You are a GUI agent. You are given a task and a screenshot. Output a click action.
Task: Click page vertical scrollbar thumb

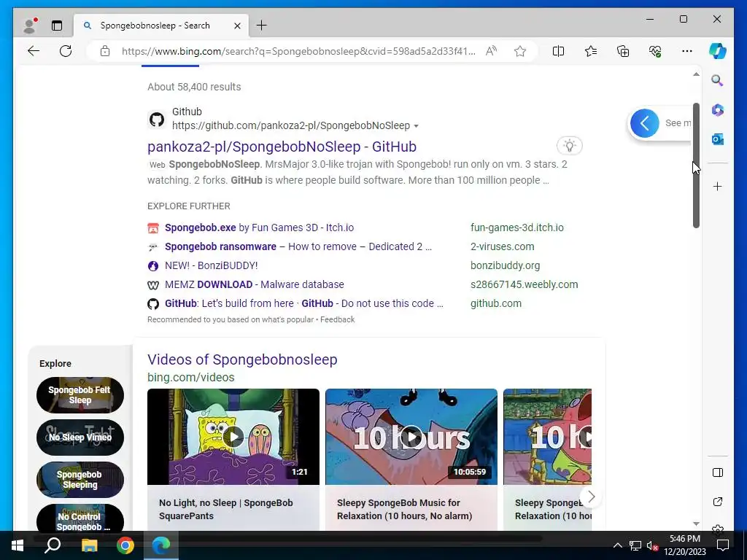click(x=696, y=166)
